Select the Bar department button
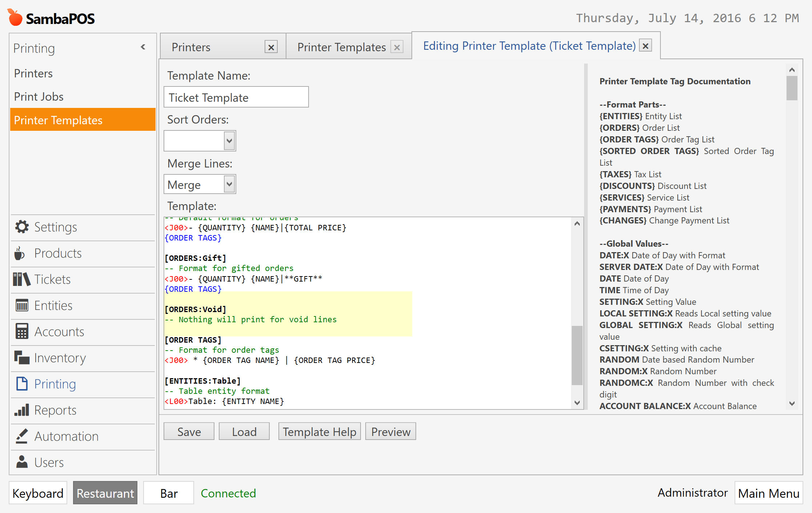The width and height of the screenshot is (812, 513). pos(169,493)
